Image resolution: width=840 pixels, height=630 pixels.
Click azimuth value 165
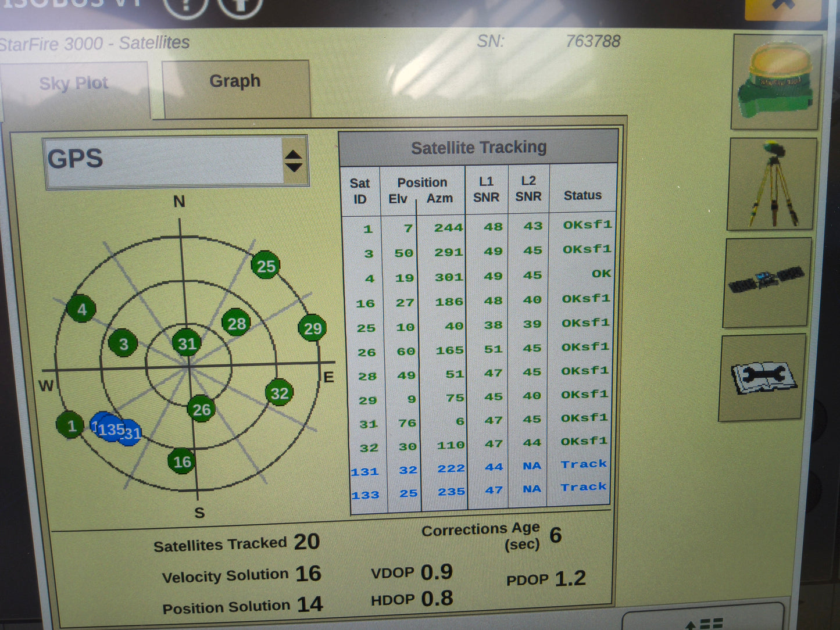[450, 351]
